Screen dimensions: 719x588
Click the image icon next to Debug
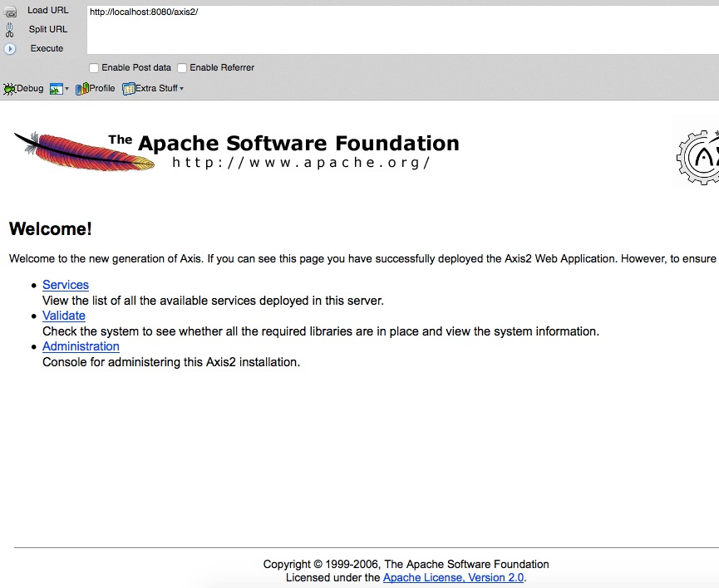[56, 89]
